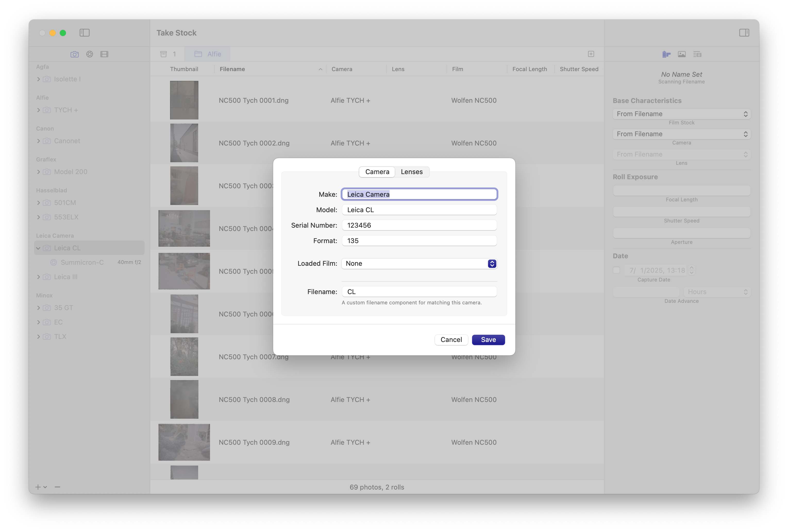The width and height of the screenshot is (788, 532).
Task: Sort by the Filename column header
Action: pyautogui.click(x=270, y=69)
